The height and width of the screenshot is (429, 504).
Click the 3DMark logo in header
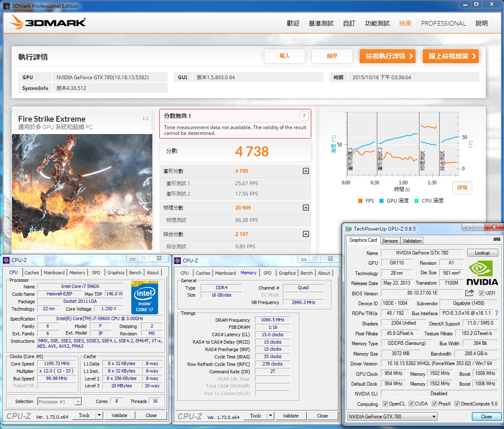point(48,22)
